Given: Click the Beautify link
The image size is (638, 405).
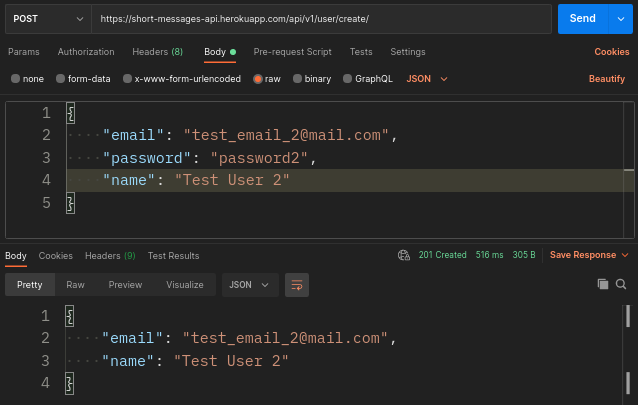Looking at the screenshot, I should [x=607, y=79].
